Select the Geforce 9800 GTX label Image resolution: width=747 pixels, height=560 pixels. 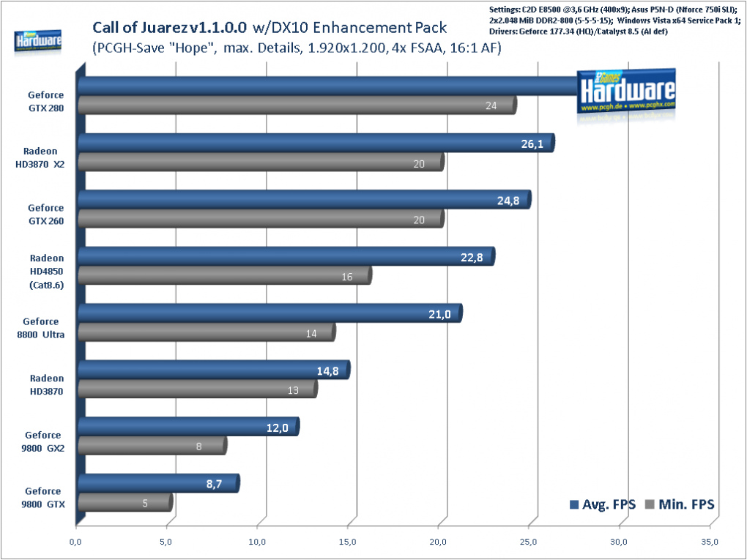43,498
